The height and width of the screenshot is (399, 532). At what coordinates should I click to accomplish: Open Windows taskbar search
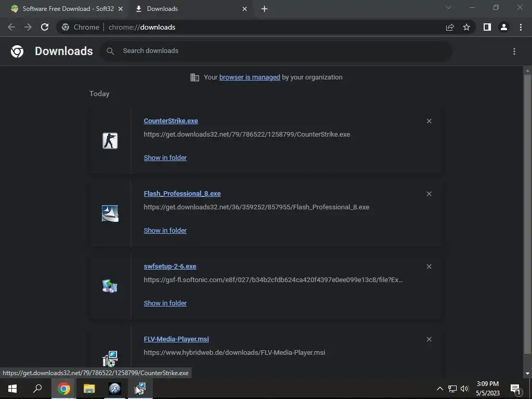pyautogui.click(x=37, y=389)
